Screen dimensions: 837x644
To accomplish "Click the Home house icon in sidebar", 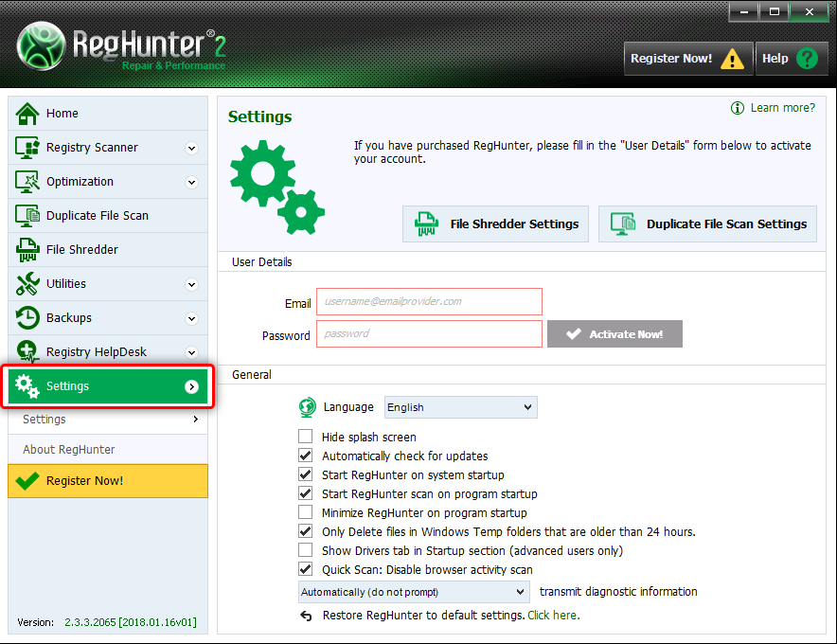I will pyautogui.click(x=27, y=114).
